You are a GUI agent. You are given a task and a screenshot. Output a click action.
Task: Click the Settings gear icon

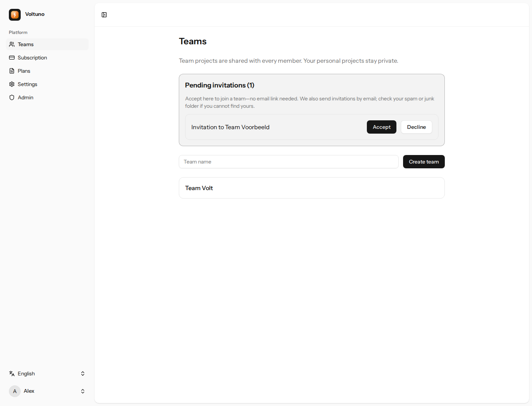pyautogui.click(x=12, y=84)
